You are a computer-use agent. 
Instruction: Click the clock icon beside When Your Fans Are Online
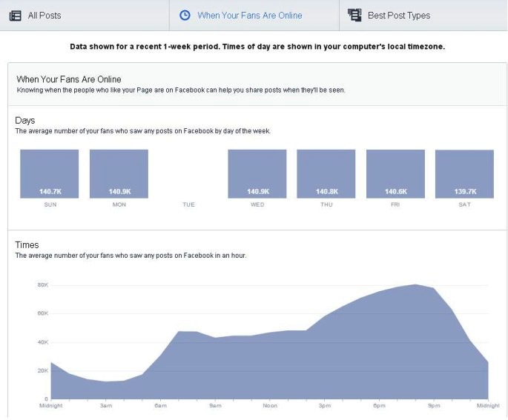(185, 16)
